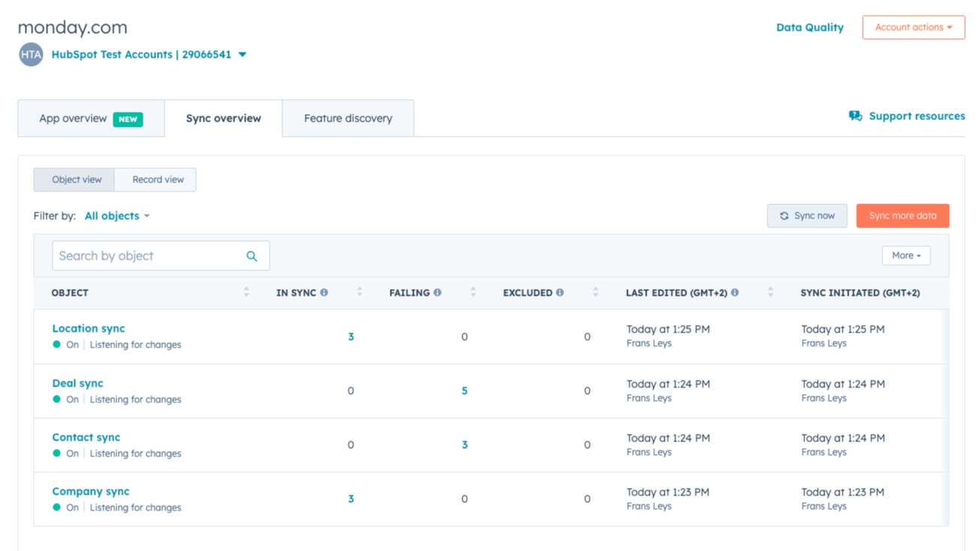Screen dimensions: 980x551
Task: Sort by the Object column arrows
Action: coord(246,293)
